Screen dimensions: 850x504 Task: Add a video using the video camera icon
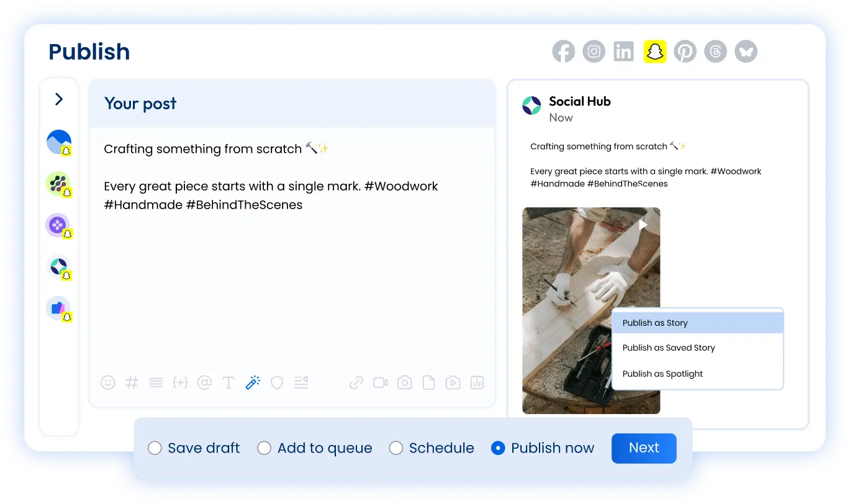tap(380, 382)
